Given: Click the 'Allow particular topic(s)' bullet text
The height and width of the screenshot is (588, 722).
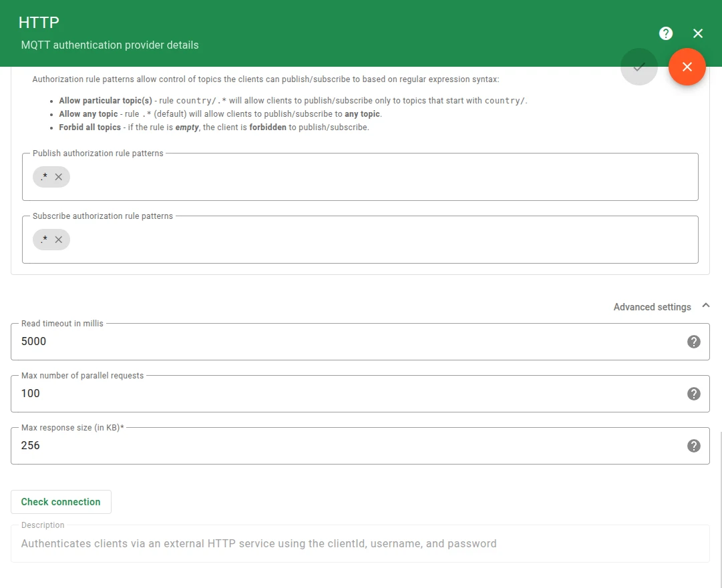Looking at the screenshot, I should coord(293,100).
